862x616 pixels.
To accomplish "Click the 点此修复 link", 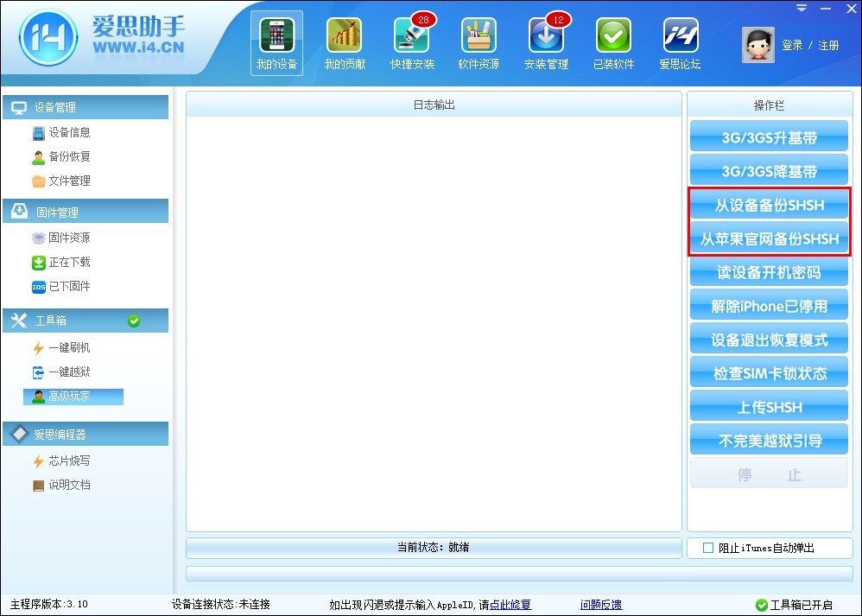I will click(x=510, y=605).
